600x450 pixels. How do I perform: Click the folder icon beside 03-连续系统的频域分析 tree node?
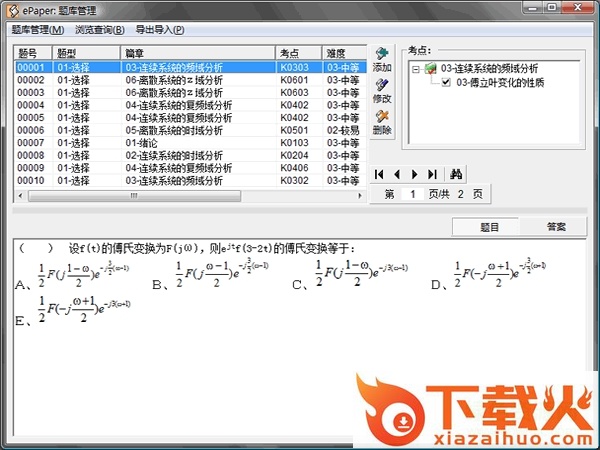tap(431, 69)
